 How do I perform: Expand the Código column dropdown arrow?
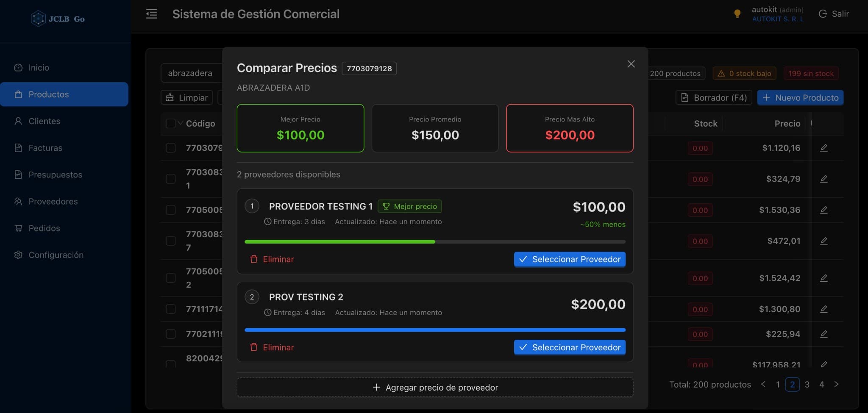click(x=181, y=123)
